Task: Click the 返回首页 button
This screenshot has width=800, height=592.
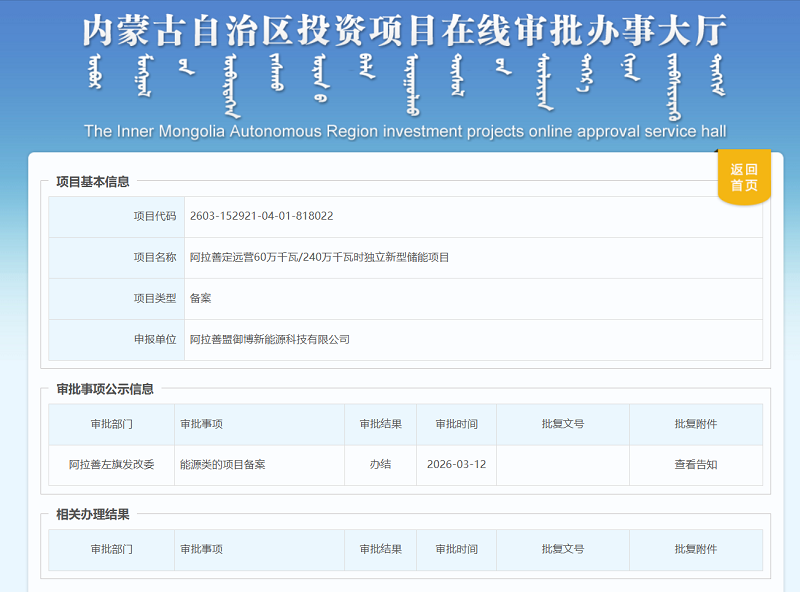Action: tap(742, 175)
